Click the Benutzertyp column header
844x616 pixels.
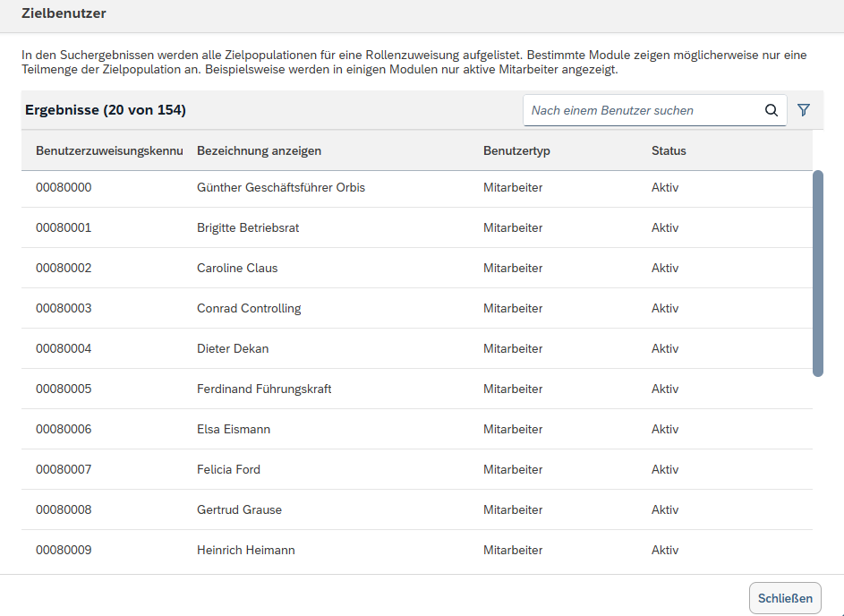pos(516,150)
